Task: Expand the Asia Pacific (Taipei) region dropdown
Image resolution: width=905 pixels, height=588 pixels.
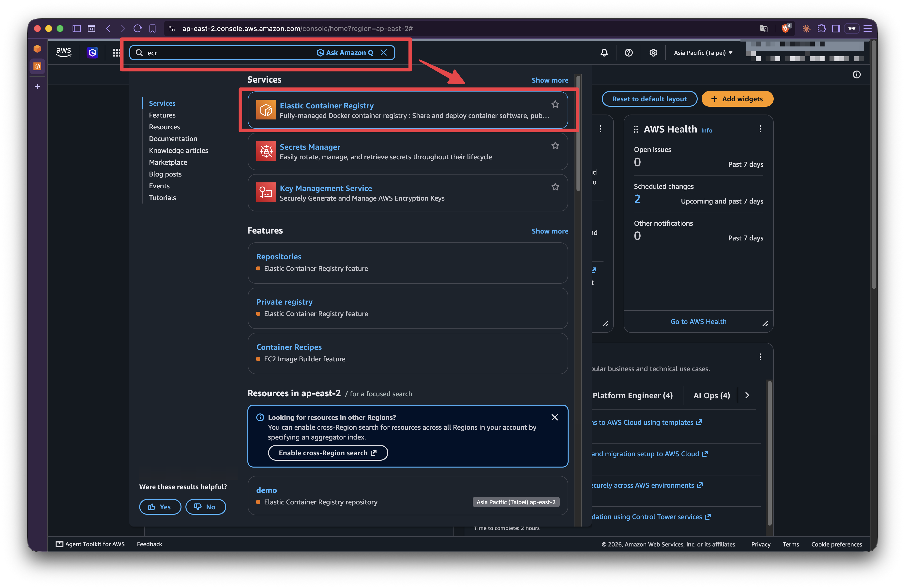Action: 703,53
